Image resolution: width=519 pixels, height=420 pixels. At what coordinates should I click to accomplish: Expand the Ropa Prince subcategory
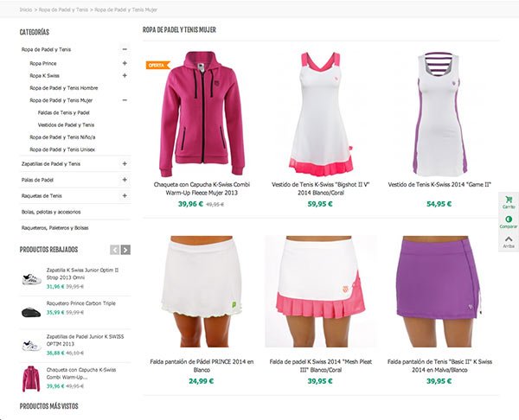point(125,63)
